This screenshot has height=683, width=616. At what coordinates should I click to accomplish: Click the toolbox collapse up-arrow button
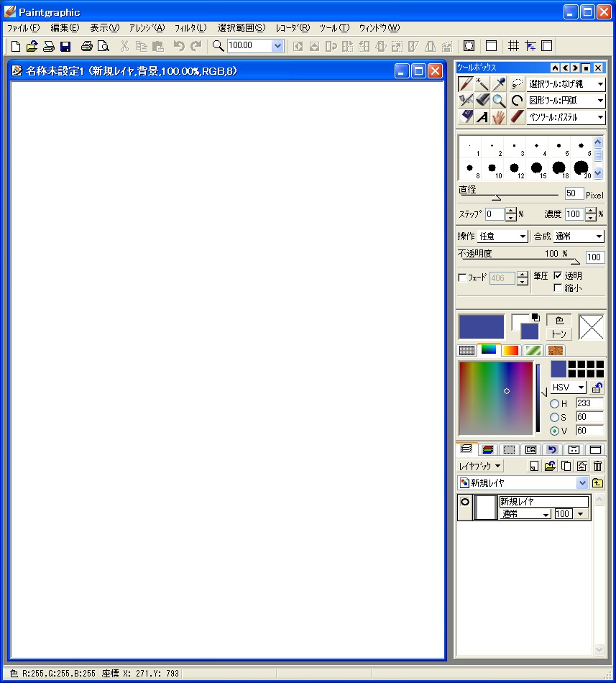555,68
